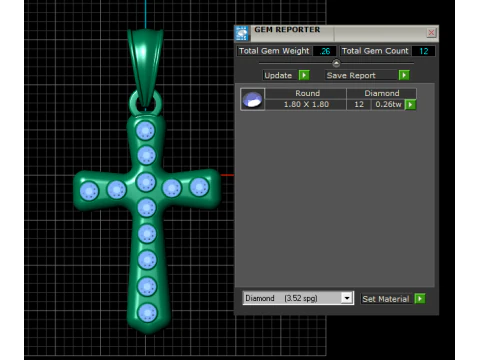Select the pendant bail at the top
The width and height of the screenshot is (480, 360).
click(145, 68)
